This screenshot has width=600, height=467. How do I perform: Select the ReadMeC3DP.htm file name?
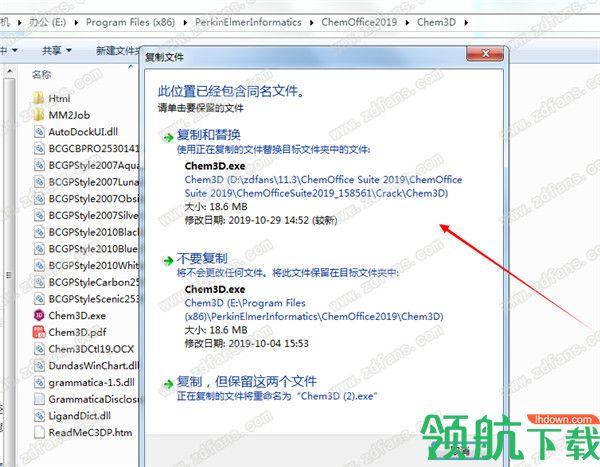click(x=90, y=433)
